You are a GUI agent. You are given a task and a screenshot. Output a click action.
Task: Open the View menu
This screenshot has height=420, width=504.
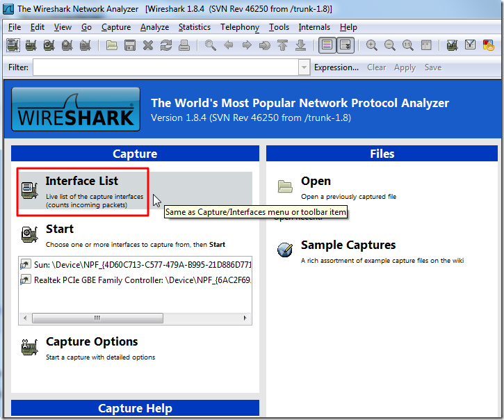[63, 27]
